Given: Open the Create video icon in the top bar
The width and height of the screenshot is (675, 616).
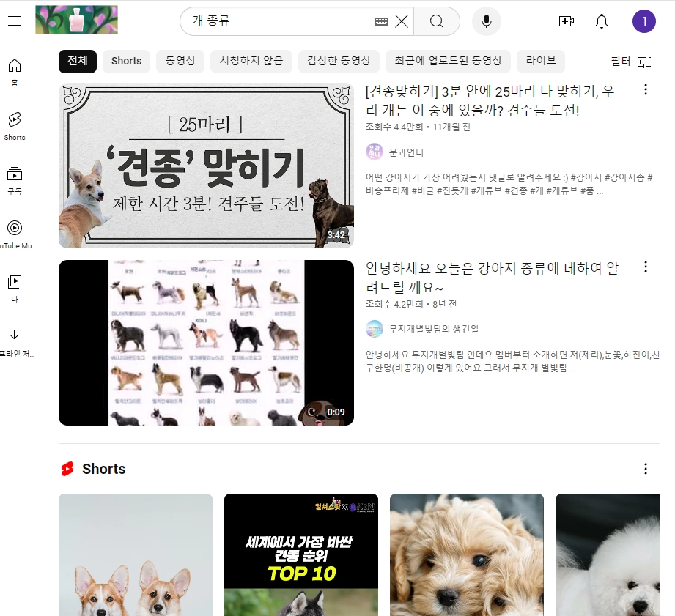Looking at the screenshot, I should [566, 21].
